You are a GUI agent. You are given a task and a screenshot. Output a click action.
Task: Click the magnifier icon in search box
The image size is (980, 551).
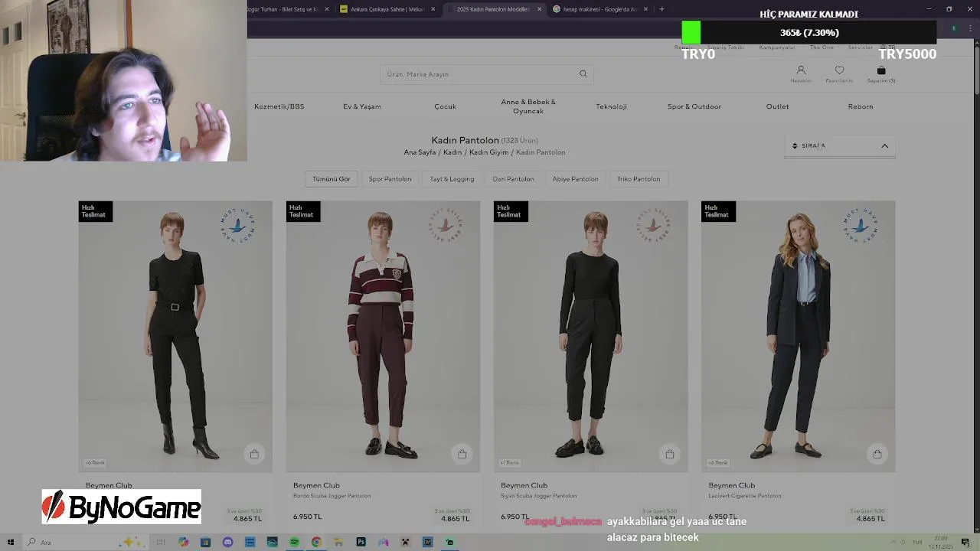pyautogui.click(x=583, y=74)
